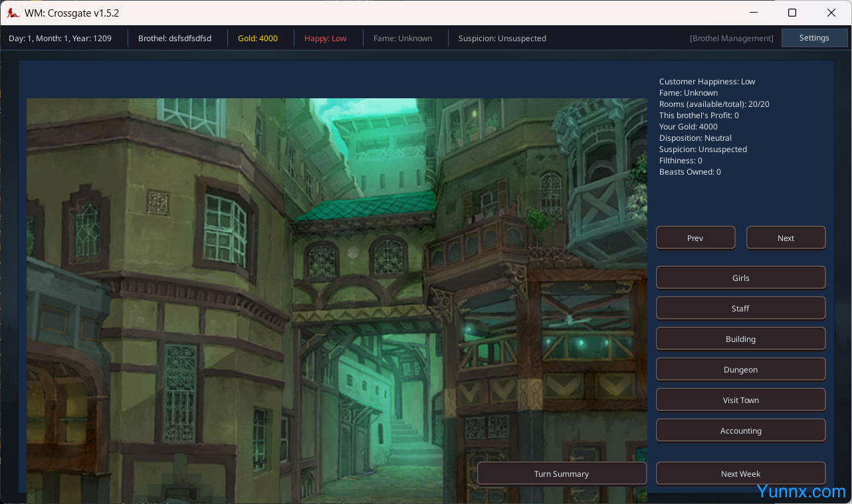Click the Brothel Management header label
The width and height of the screenshot is (852, 504).
pyautogui.click(x=731, y=39)
